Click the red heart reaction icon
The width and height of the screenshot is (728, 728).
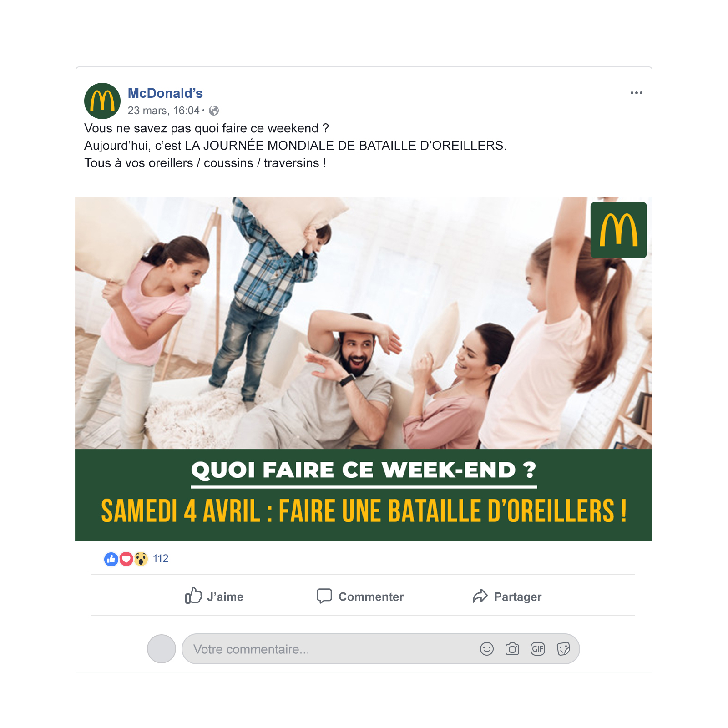tap(126, 559)
